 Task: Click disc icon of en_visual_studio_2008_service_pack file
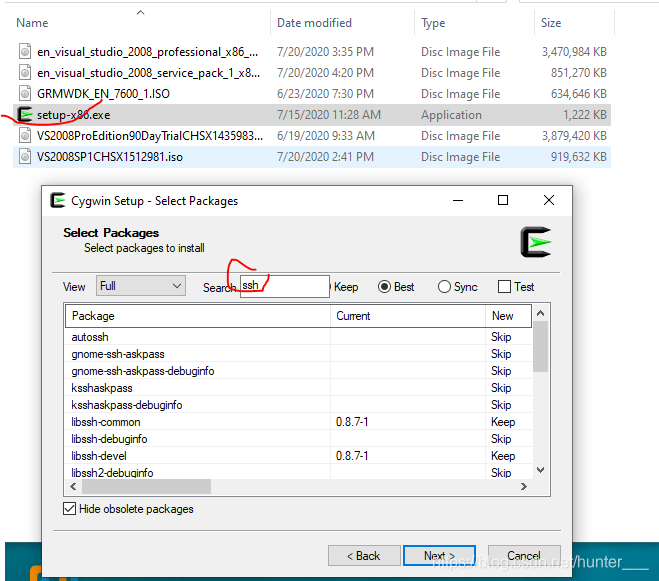[25, 72]
